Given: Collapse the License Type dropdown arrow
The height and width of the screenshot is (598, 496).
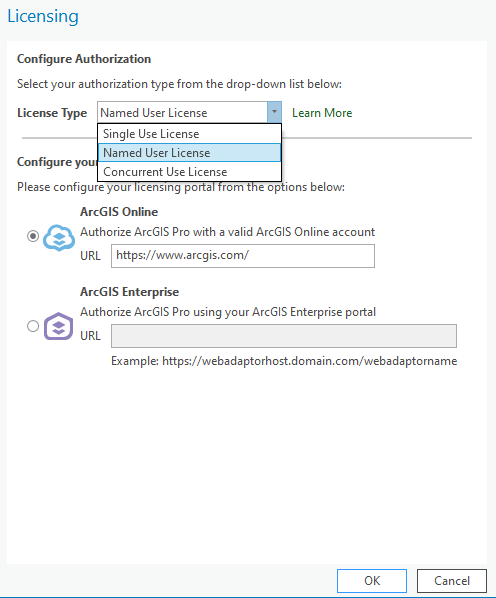Looking at the screenshot, I should 274,112.
